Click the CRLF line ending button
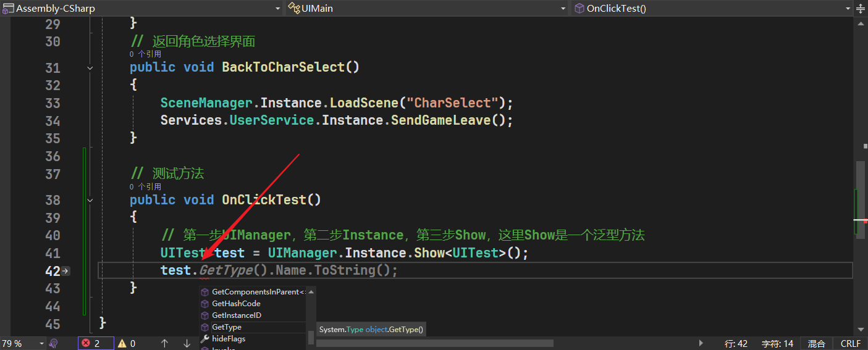The height and width of the screenshot is (350, 868). tap(850, 343)
